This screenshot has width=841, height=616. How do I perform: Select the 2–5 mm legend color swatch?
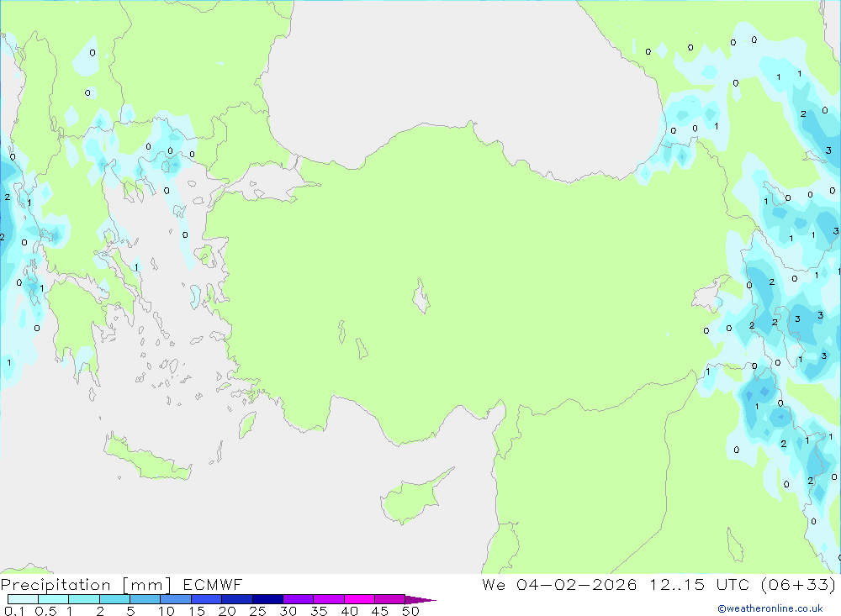(x=114, y=599)
